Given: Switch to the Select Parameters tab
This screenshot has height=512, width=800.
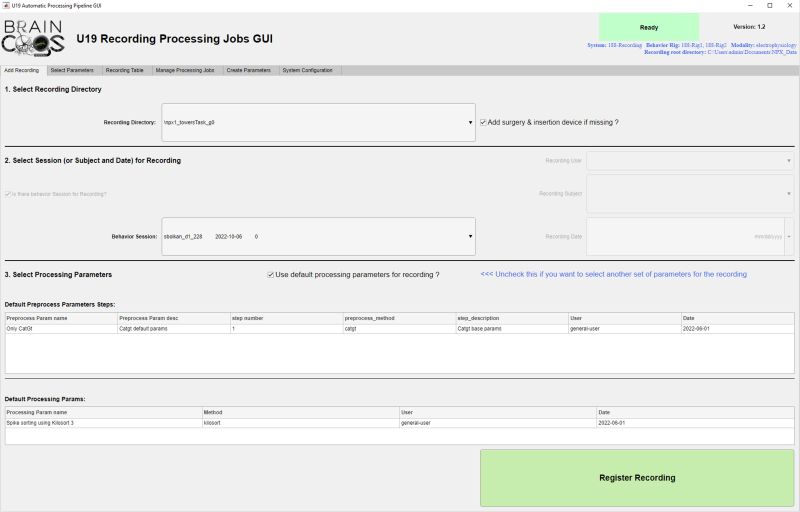Looking at the screenshot, I should pos(72,70).
